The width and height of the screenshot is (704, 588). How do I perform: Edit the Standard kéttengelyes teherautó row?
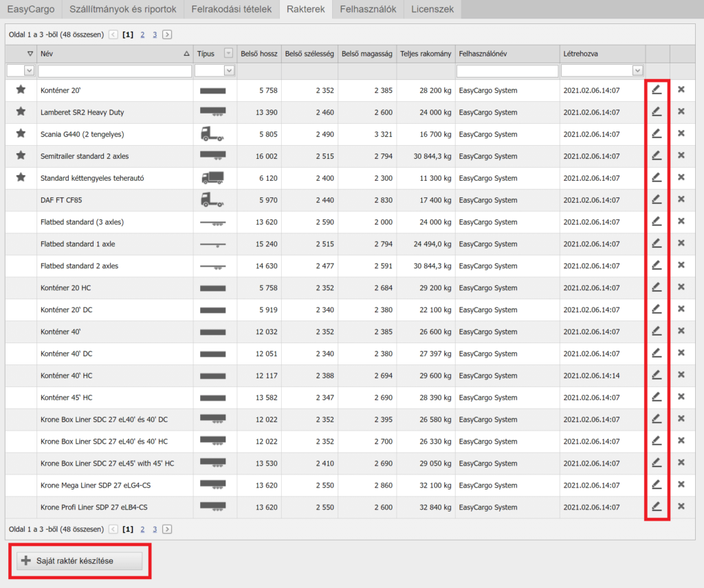pyautogui.click(x=657, y=177)
